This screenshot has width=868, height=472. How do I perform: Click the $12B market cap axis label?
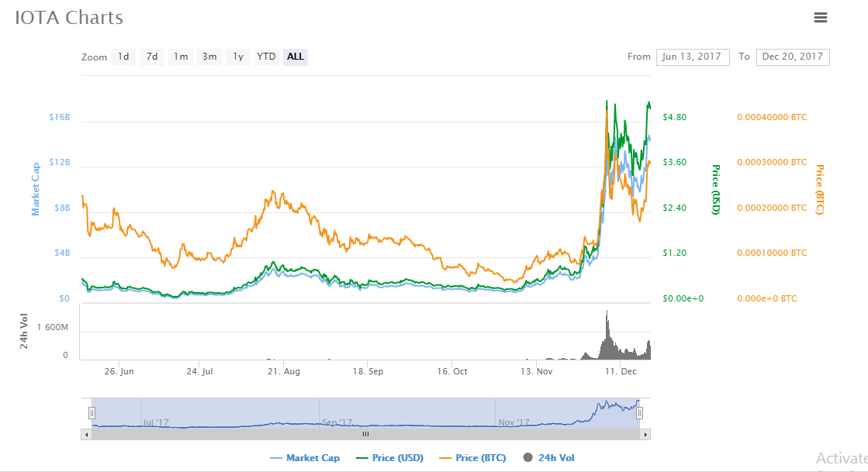(x=59, y=162)
